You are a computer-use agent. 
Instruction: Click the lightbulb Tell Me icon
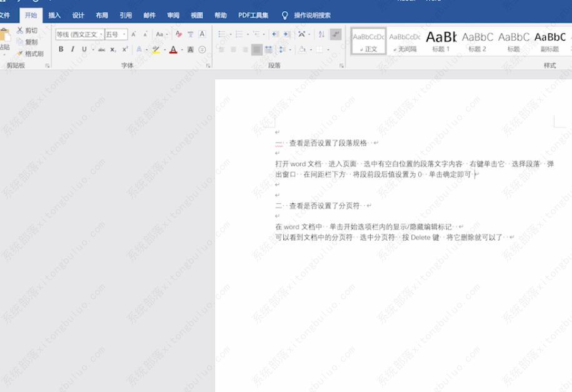285,16
